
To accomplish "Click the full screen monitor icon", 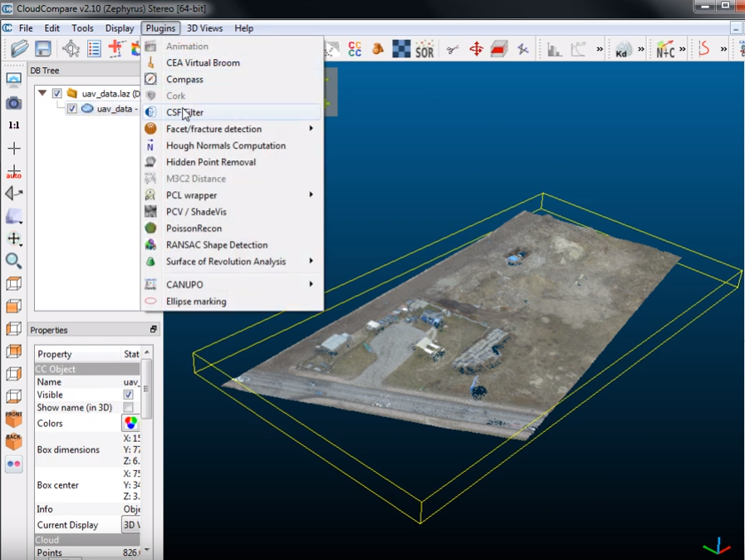I will click(x=14, y=80).
